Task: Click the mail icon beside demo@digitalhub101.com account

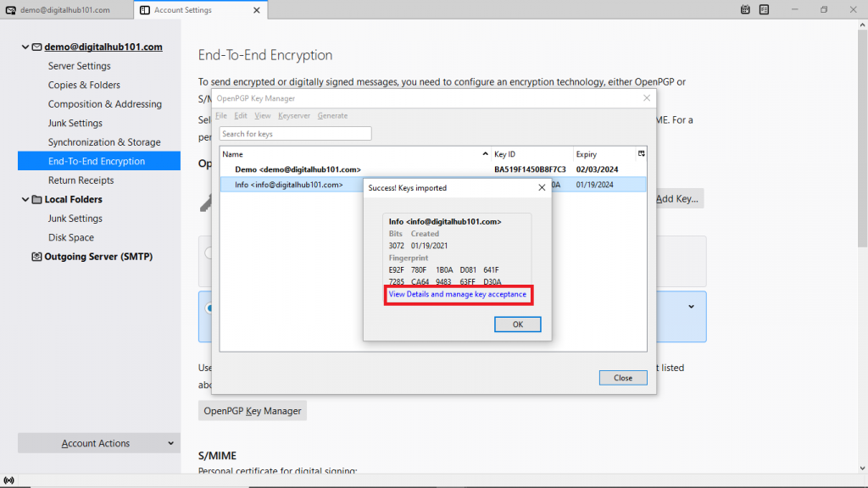Action: [37, 47]
